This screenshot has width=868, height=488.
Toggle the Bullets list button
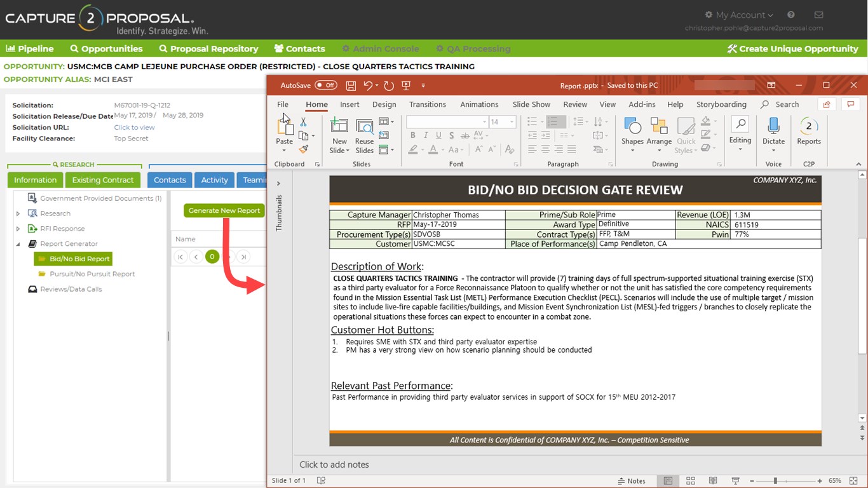[532, 121]
